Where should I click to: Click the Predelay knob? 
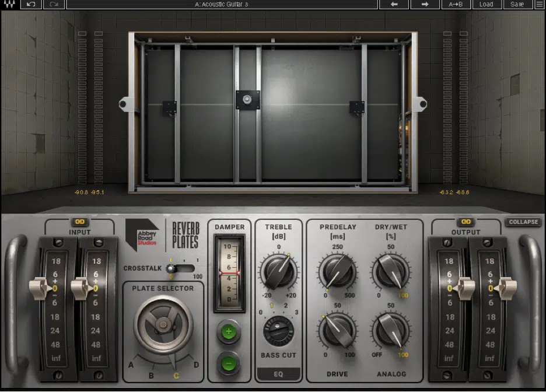[x=337, y=272]
